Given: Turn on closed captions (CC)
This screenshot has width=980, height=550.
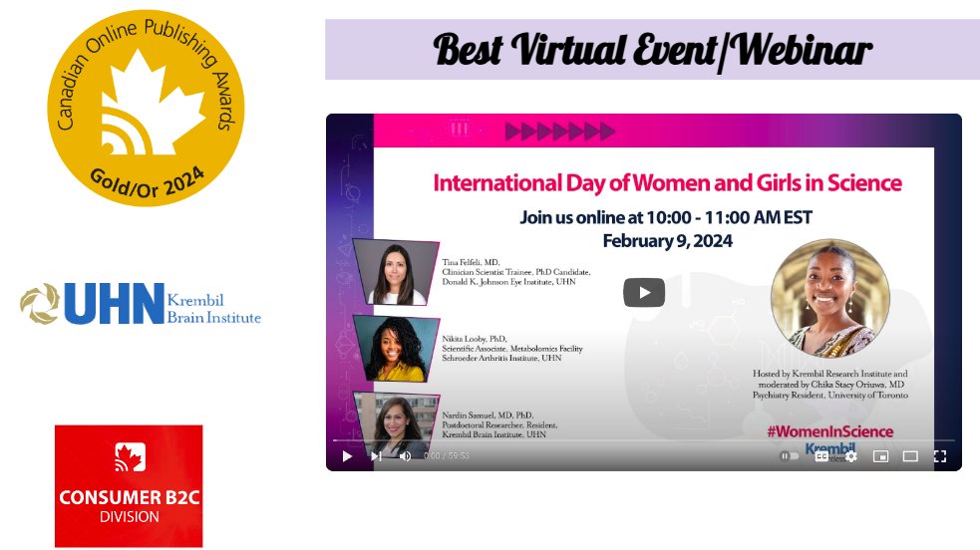Looking at the screenshot, I should [821, 456].
